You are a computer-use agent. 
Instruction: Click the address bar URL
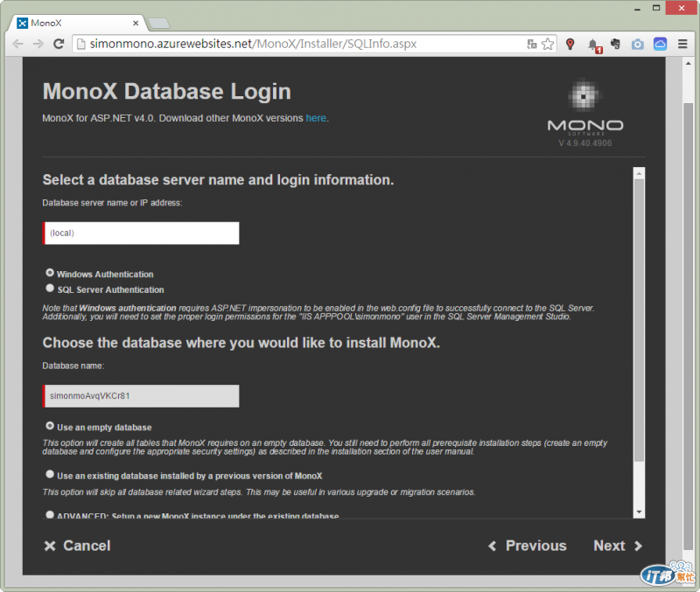click(x=253, y=44)
